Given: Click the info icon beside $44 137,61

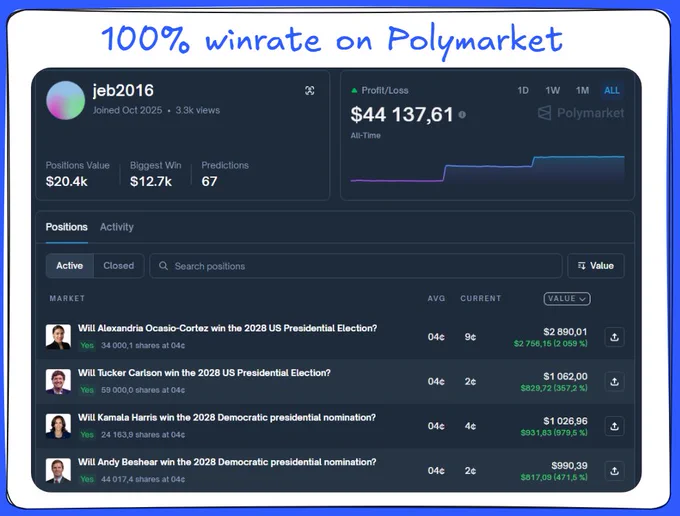Looking at the screenshot, I should point(462,115).
